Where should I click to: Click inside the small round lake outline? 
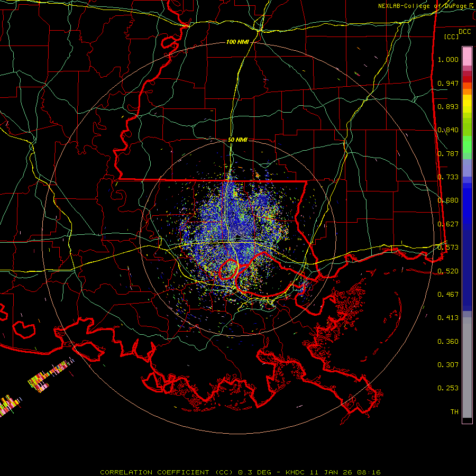(x=228, y=269)
